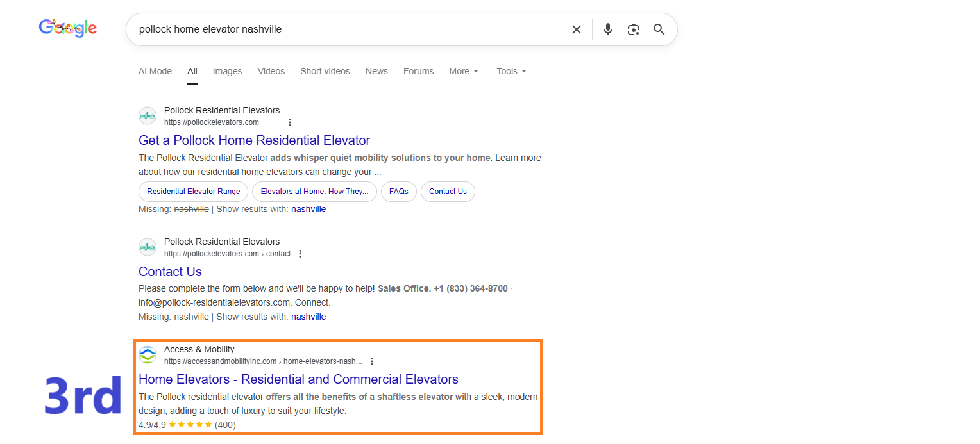980x444 pixels.
Task: Click the magnifying glass search icon
Action: [x=659, y=29]
